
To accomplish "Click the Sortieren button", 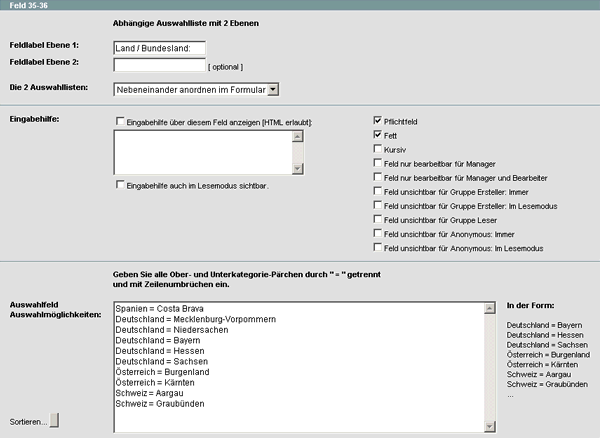I will click(x=54, y=420).
